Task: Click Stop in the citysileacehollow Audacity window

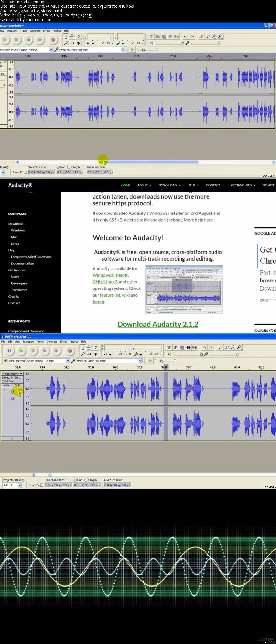Action: pyautogui.click(x=17, y=40)
